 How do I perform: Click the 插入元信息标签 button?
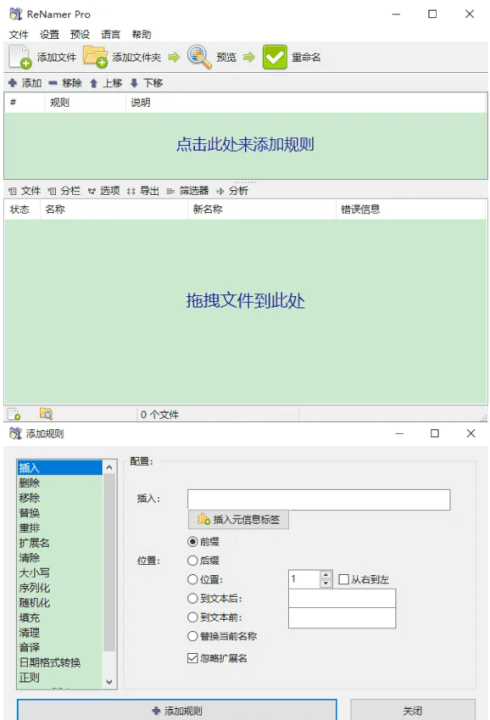tap(238, 519)
